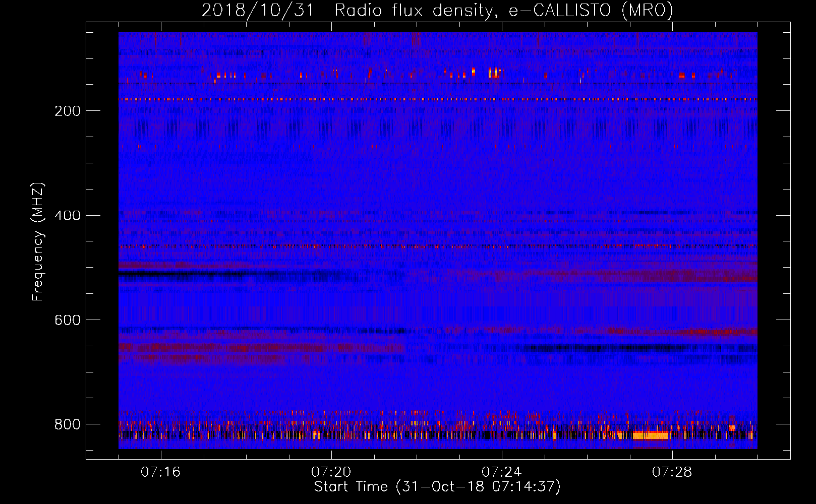Click the bright yellow burst near 820 MHz
Screen dimensions: 816x504
[x=651, y=435]
